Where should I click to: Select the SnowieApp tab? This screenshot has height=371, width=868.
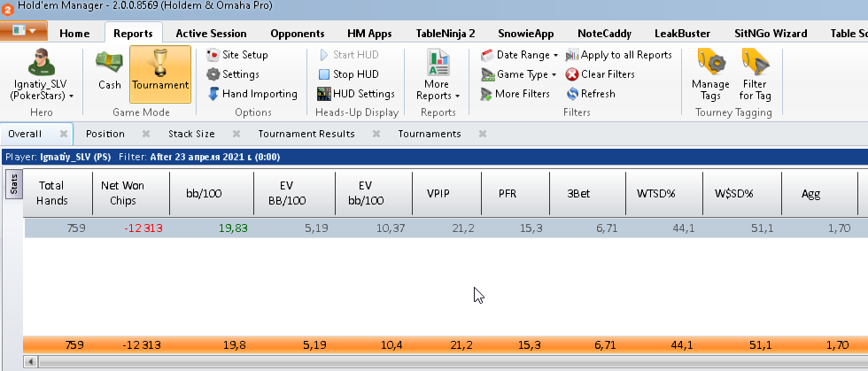tap(526, 34)
